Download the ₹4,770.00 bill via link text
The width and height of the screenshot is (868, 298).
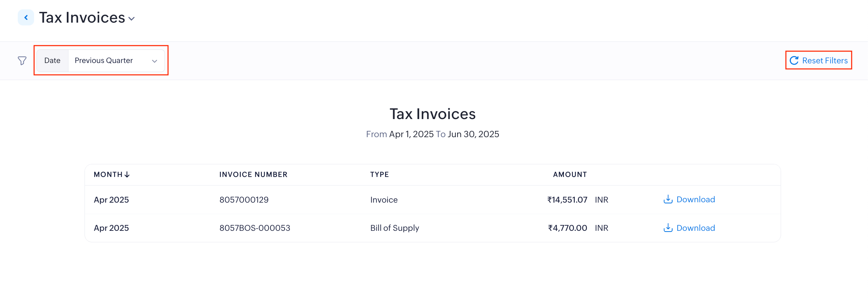click(x=695, y=228)
